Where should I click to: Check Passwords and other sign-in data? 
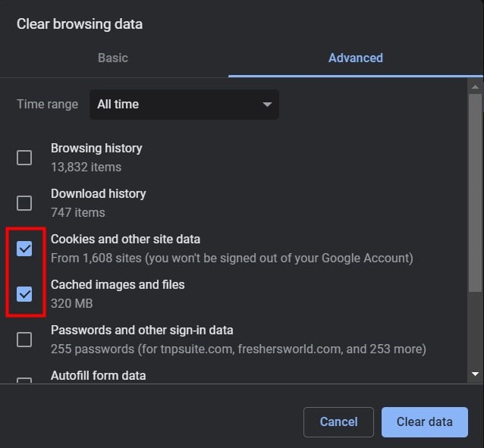(24, 340)
